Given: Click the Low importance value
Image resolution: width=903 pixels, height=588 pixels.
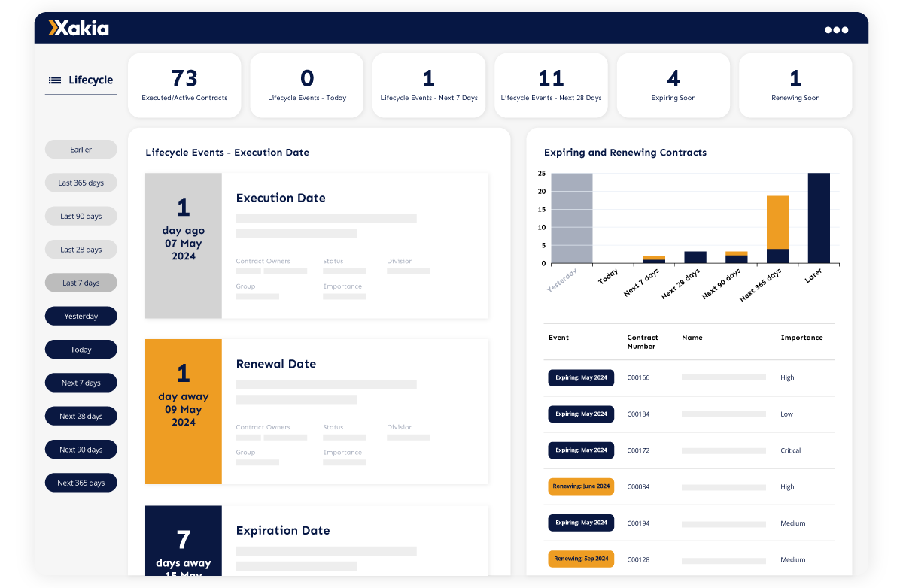Looking at the screenshot, I should 787,414.
